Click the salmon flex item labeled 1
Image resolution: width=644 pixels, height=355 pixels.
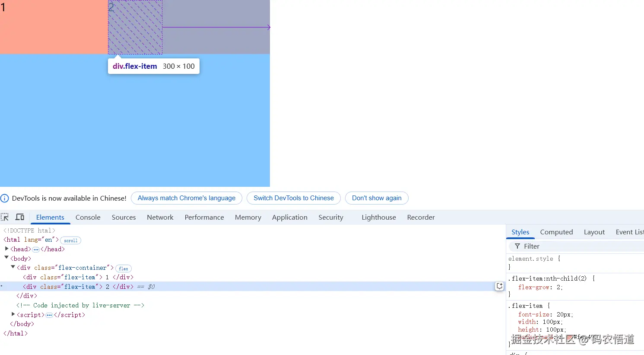54,27
